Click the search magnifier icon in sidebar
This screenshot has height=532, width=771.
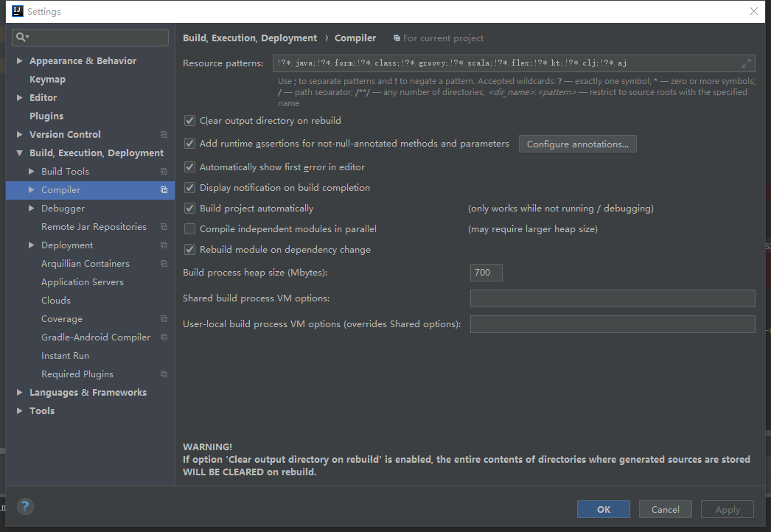tap(21, 38)
